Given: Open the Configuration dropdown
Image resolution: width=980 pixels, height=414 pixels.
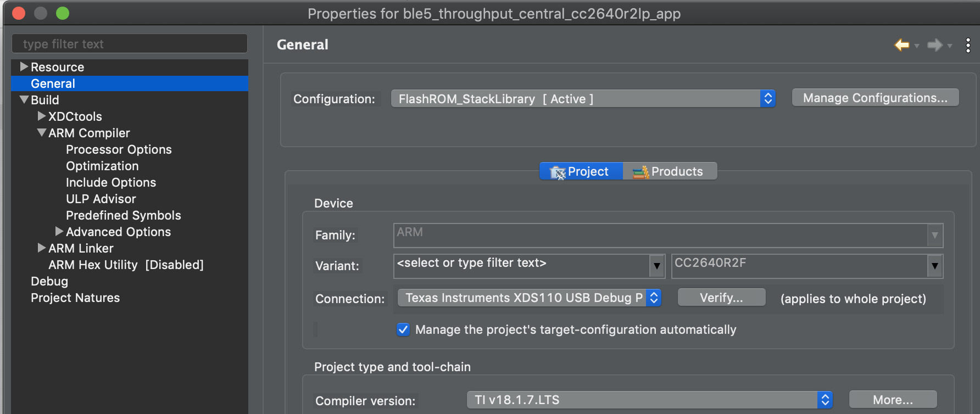Looking at the screenshot, I should point(583,99).
